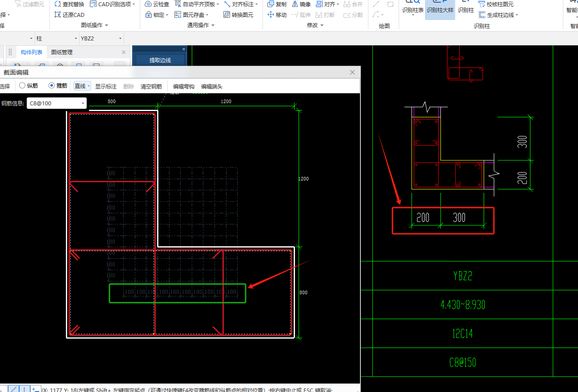
Task: Click the disabled 删除 button
Action: (x=128, y=86)
